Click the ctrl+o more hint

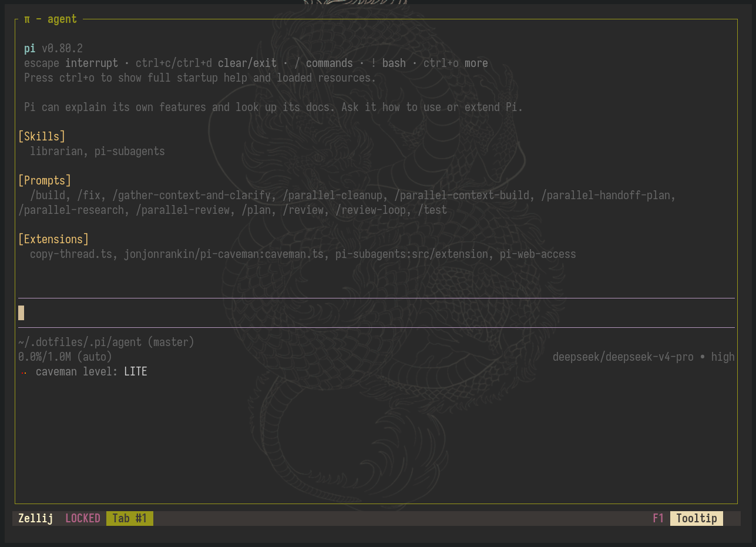tap(456, 63)
